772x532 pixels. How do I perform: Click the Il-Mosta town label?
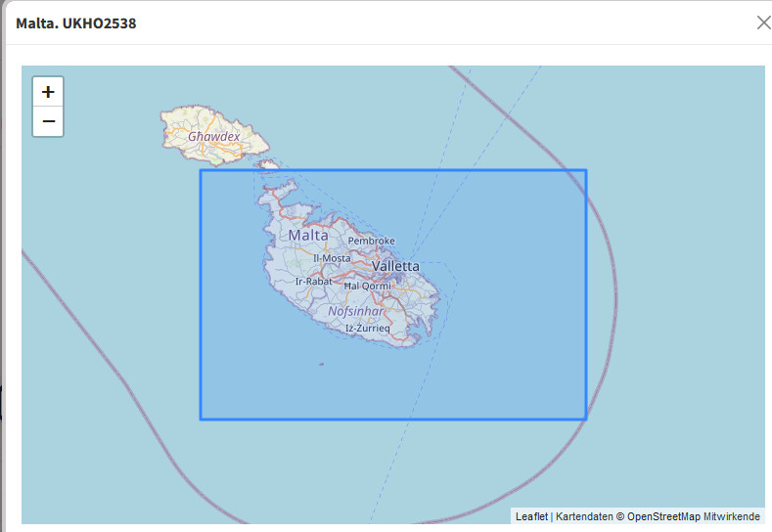pyautogui.click(x=332, y=258)
